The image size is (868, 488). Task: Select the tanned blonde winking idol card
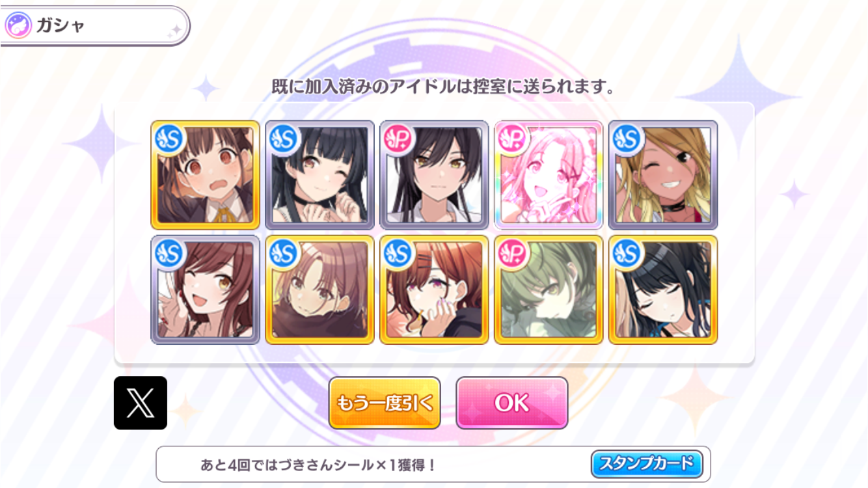coord(663,175)
